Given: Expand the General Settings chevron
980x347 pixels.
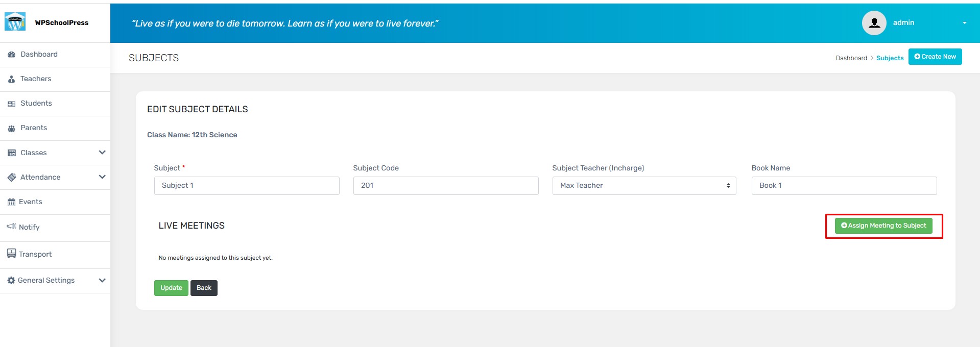Looking at the screenshot, I should click(x=102, y=280).
